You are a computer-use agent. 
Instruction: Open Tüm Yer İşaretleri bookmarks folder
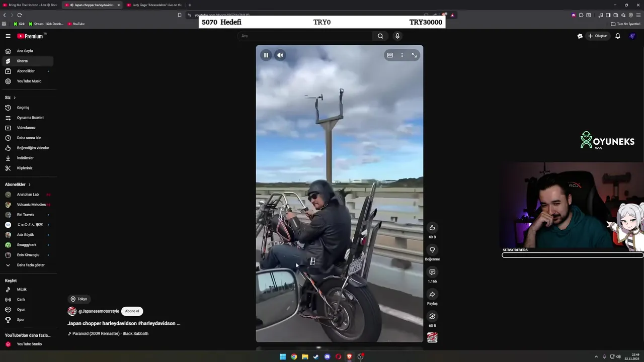[625, 24]
